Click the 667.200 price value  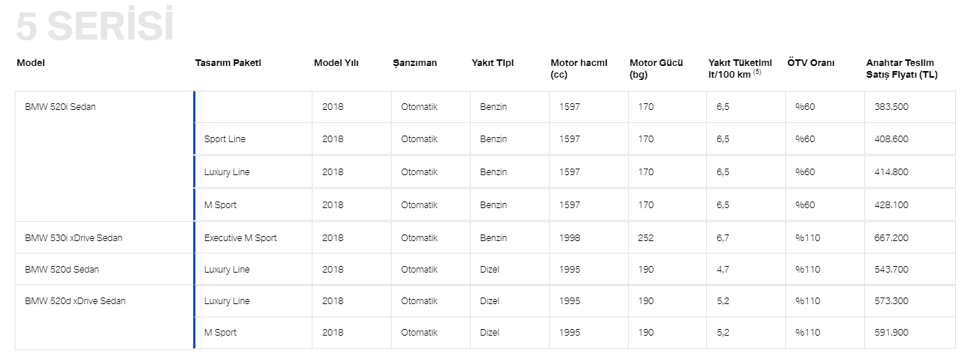point(891,238)
